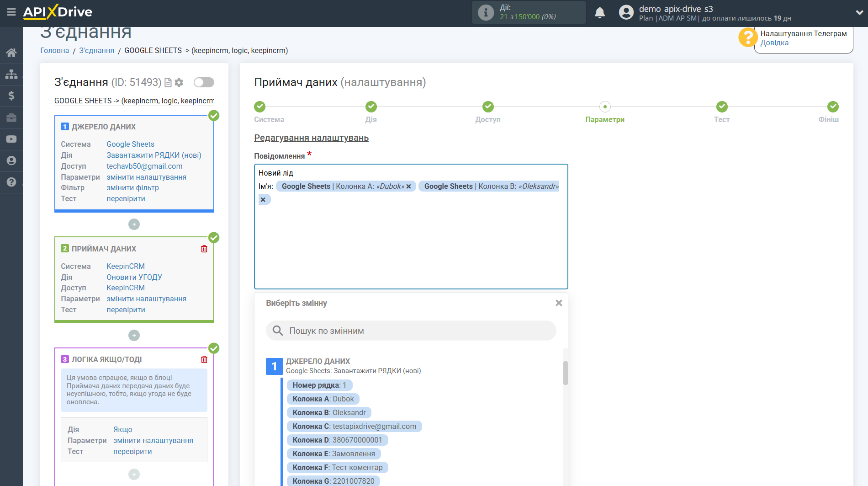This screenshot has width=868, height=486.
Task: Open the Система step
Action: (260, 107)
